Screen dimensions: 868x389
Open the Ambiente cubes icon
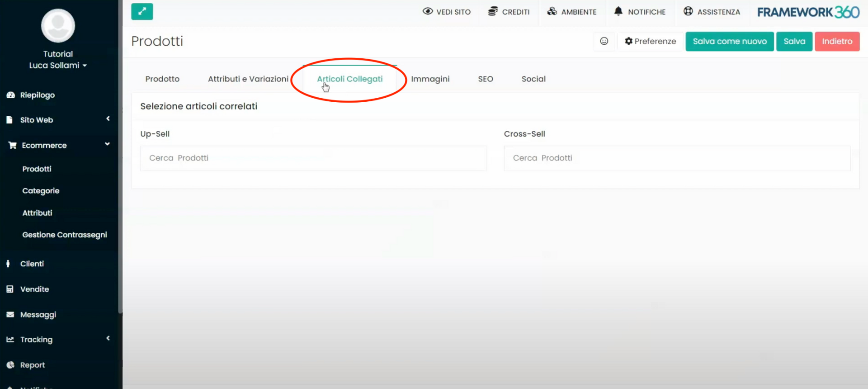(x=552, y=11)
